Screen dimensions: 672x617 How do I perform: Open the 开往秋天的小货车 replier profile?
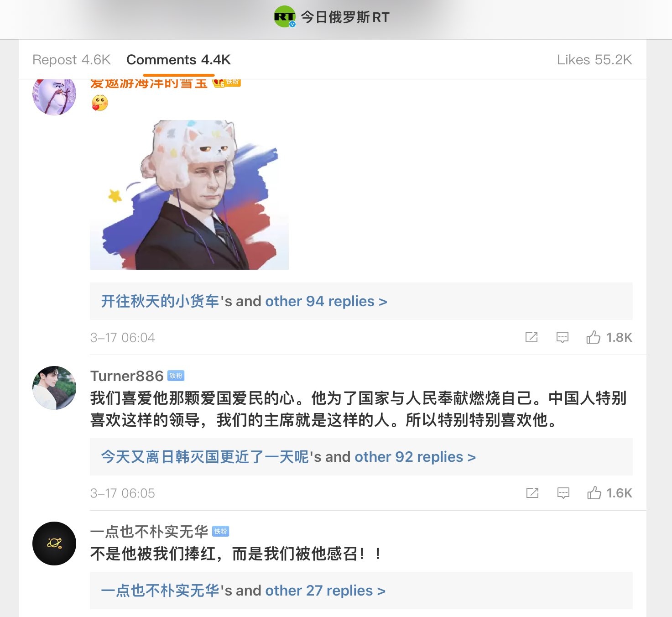(160, 301)
